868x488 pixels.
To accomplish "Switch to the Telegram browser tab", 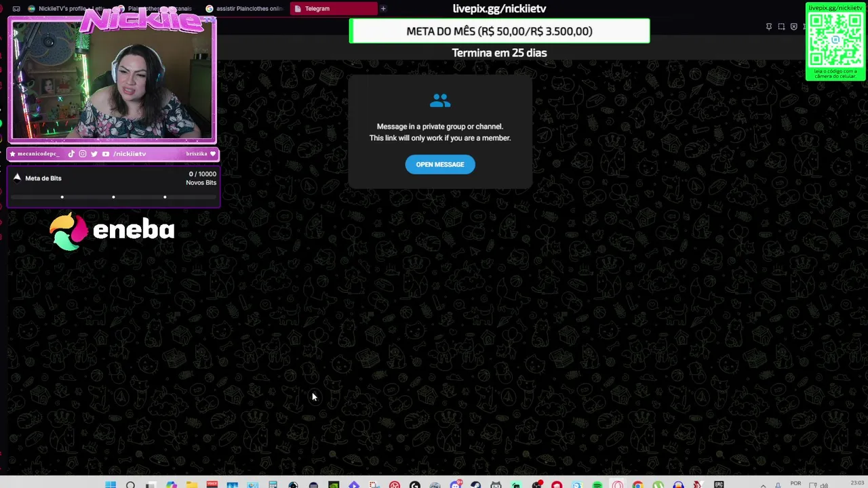I will coord(334,8).
